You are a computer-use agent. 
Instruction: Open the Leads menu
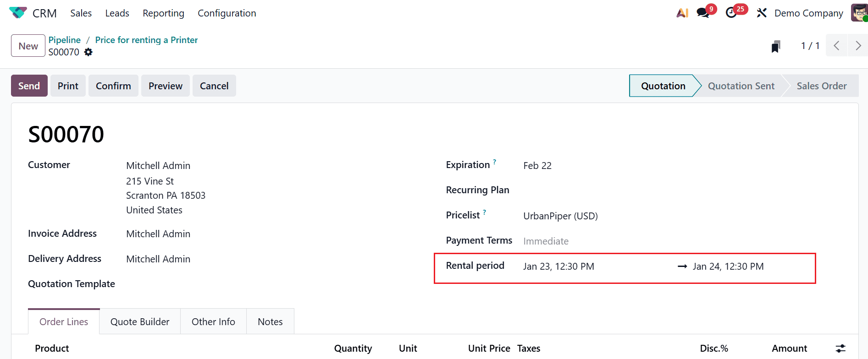point(117,13)
